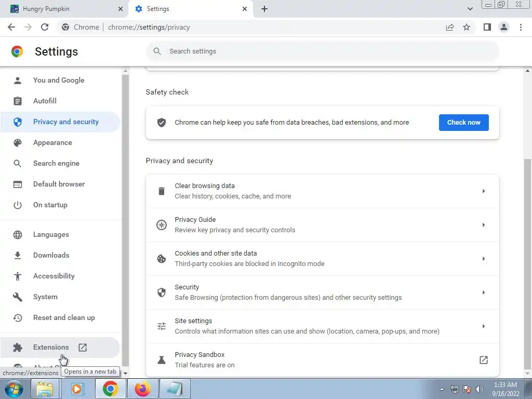The width and height of the screenshot is (532, 399).
Task: Click the back navigation arrow
Action: coord(11,27)
